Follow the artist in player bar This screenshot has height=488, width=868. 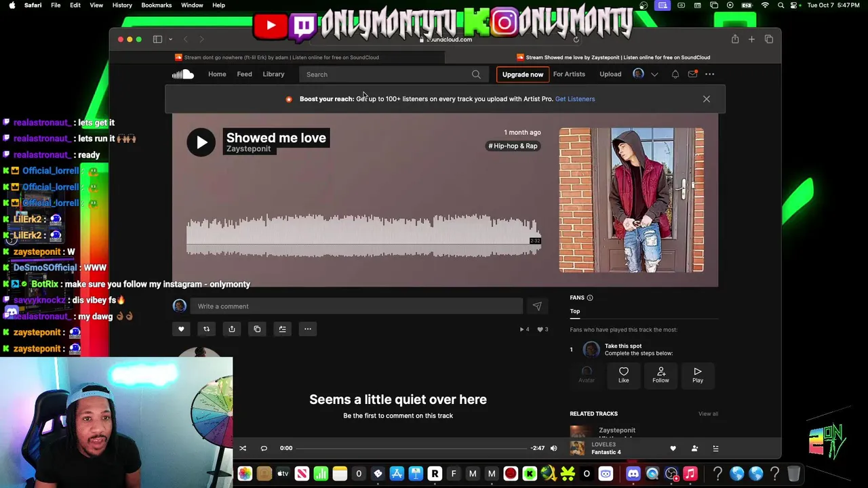coord(694,448)
